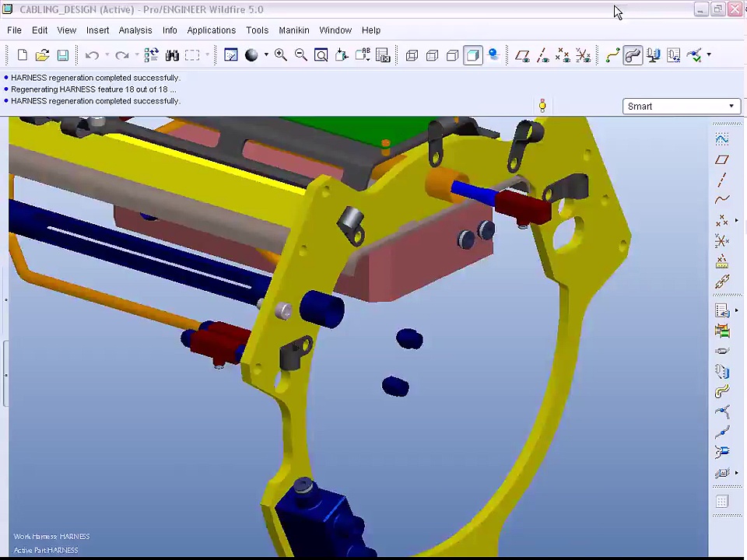Open the Find binoculars tool
Image resolution: width=747 pixels, height=560 pixels.
pos(172,55)
